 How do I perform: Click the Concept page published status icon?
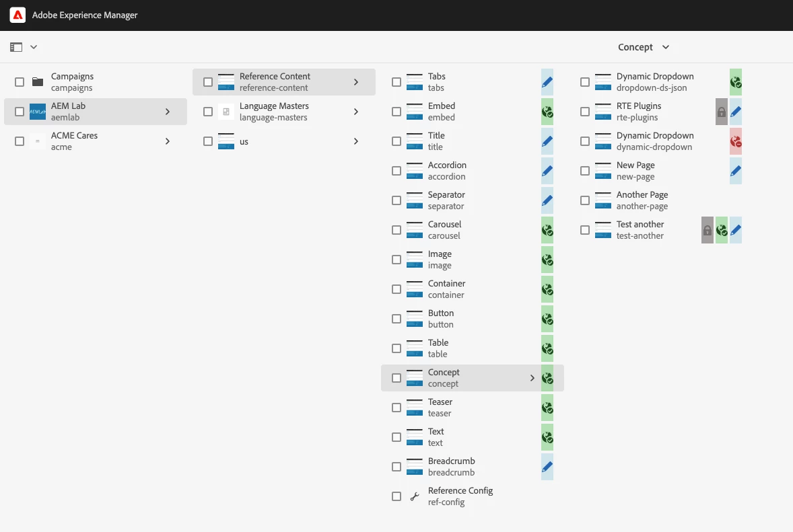click(547, 378)
